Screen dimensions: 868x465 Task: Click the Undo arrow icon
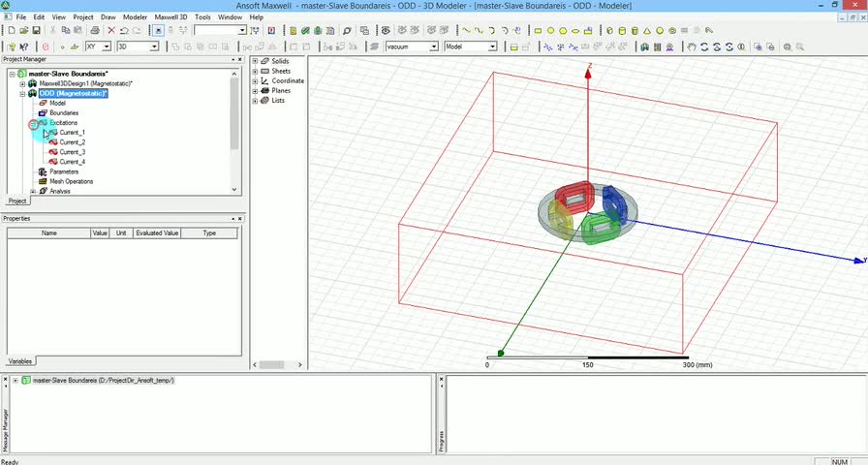[124, 30]
